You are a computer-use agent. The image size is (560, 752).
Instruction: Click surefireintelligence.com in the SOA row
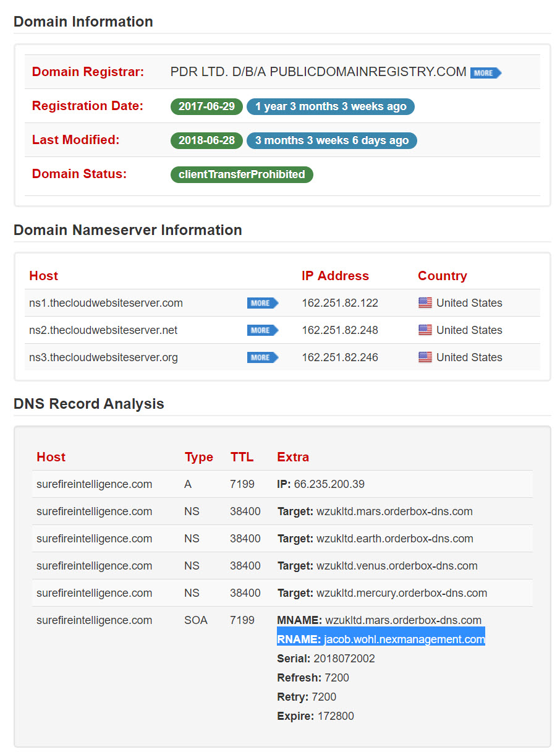pyautogui.click(x=94, y=620)
